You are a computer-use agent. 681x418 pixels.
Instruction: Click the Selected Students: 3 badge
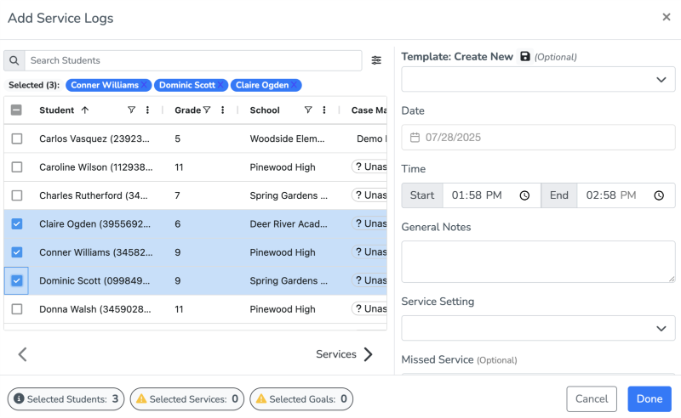pyautogui.click(x=66, y=399)
